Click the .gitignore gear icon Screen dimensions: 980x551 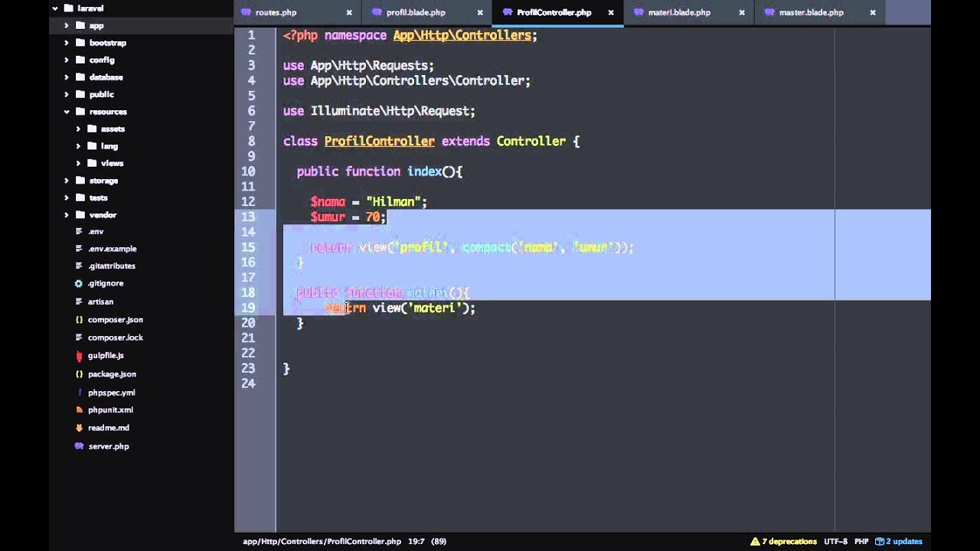coord(79,283)
